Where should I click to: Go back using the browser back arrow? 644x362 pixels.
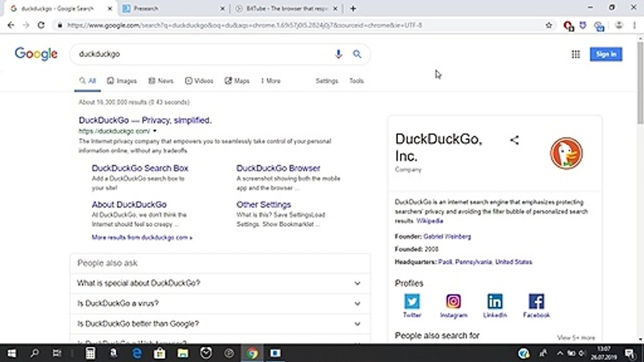coord(11,25)
